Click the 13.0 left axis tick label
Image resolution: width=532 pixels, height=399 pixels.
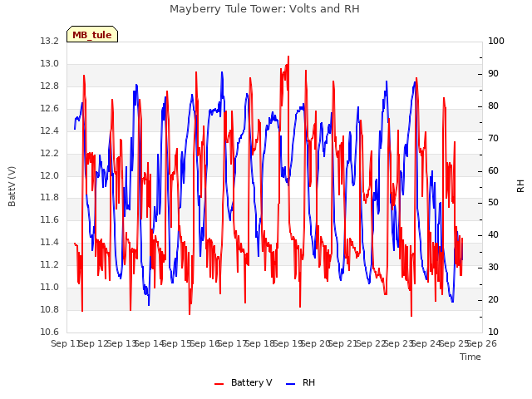tap(50, 64)
